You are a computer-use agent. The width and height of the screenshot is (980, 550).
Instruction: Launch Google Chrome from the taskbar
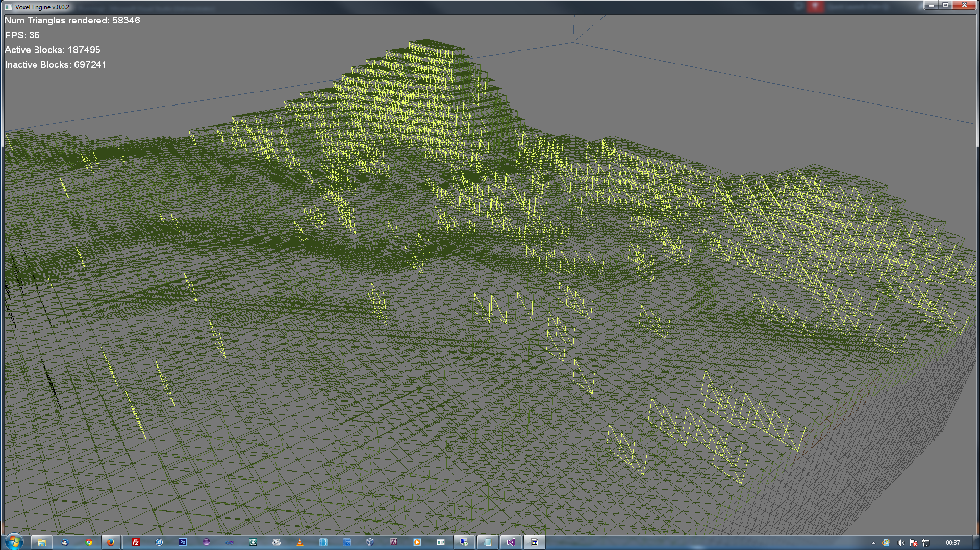(x=89, y=542)
